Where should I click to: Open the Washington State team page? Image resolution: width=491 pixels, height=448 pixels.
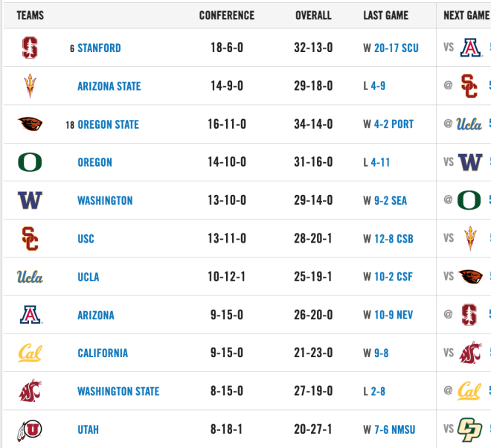118,391
